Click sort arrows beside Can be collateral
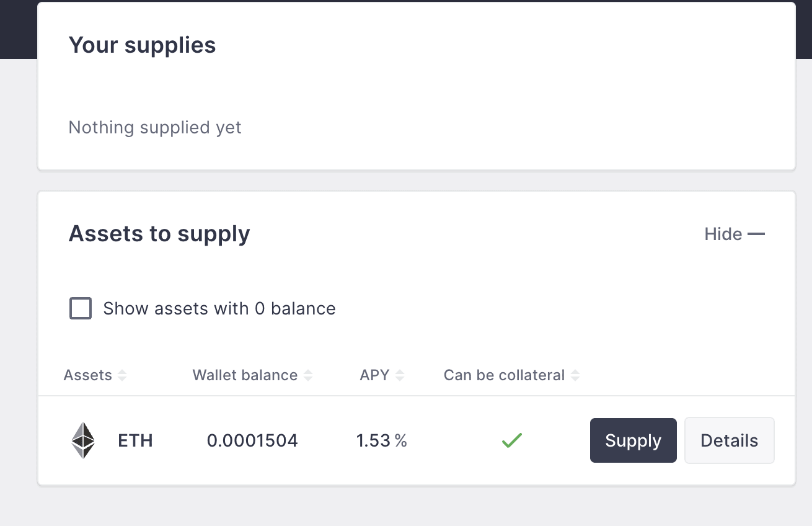Image resolution: width=812 pixels, height=526 pixels. [575, 375]
